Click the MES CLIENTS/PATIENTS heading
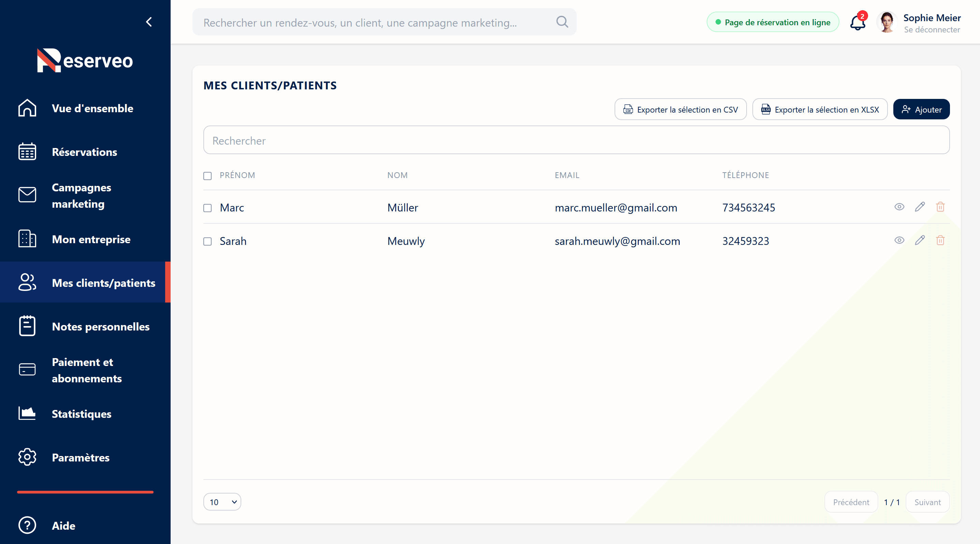 [270, 86]
